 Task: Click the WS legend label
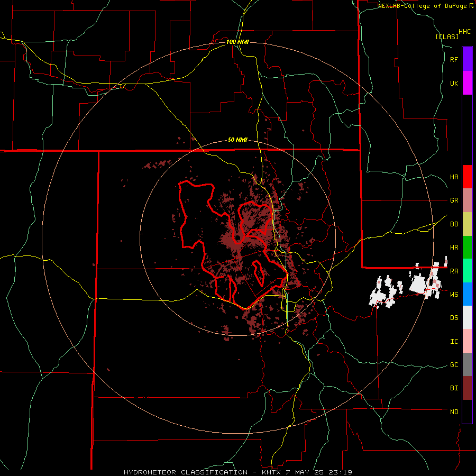tap(454, 295)
